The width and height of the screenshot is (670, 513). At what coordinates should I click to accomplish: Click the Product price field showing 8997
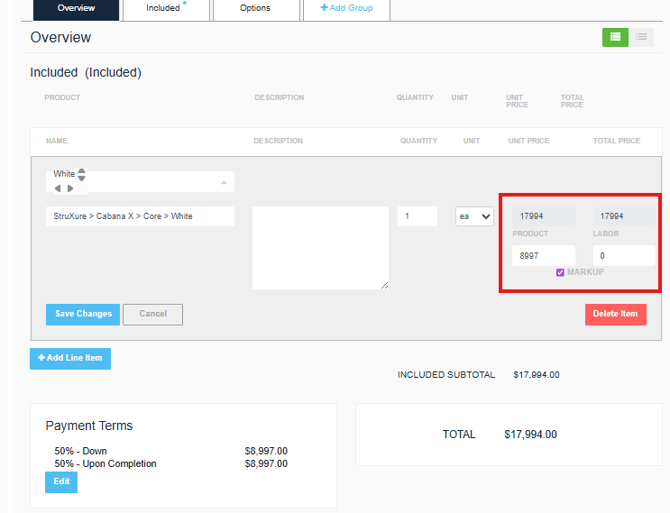544,255
